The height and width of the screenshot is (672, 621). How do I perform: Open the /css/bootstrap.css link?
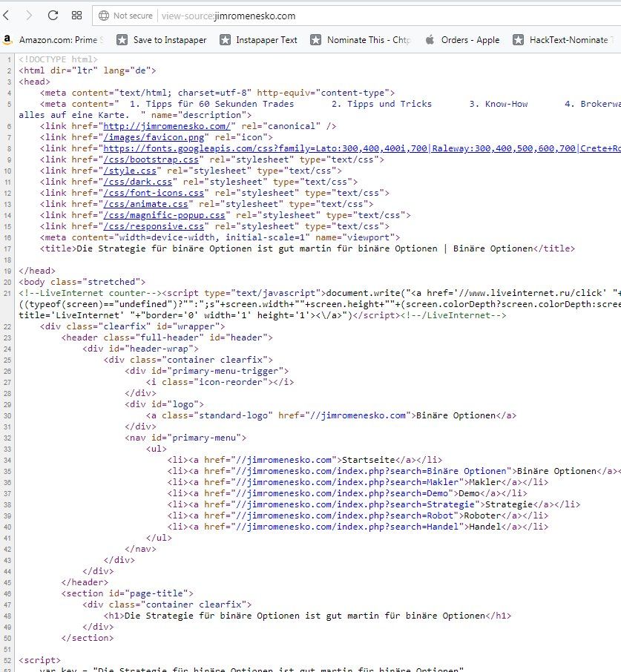click(x=151, y=159)
